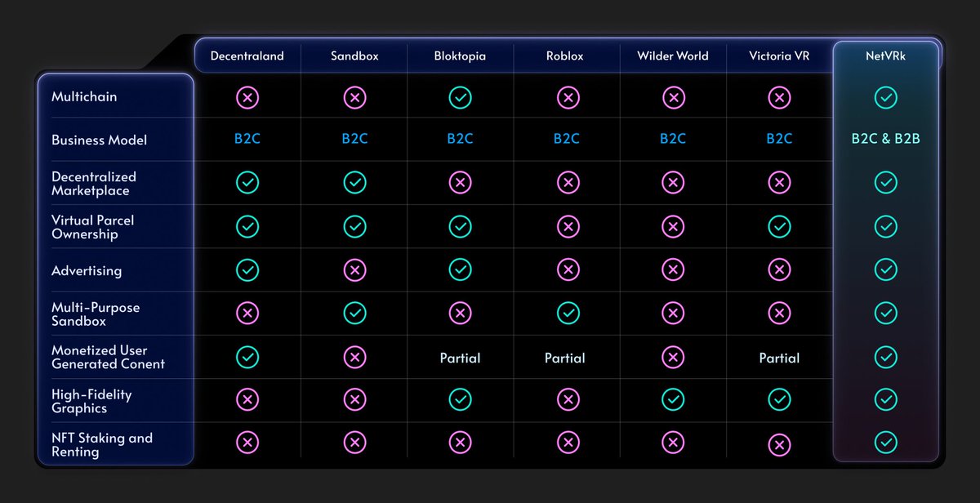Click NFT Staking and Renting cross for Victoria VR
980x503 pixels.
(779, 445)
